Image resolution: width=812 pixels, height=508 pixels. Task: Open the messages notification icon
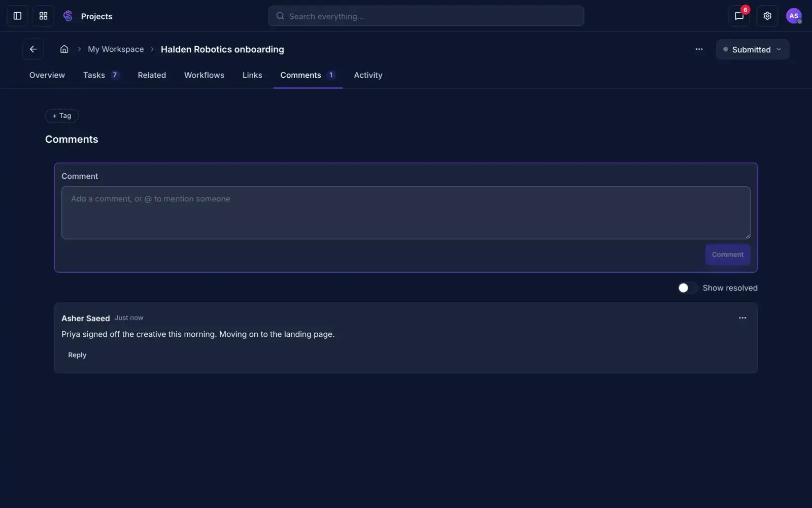tap(739, 16)
